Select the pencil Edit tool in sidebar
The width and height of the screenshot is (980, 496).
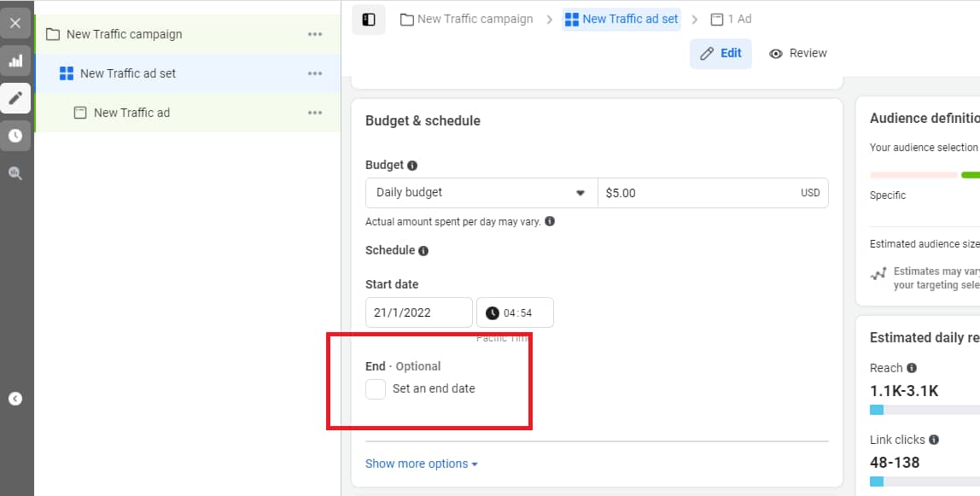click(x=15, y=98)
